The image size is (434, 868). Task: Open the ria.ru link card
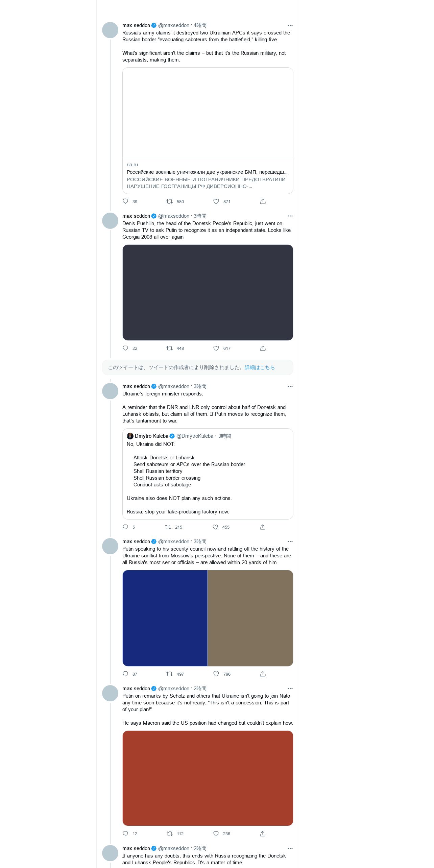click(208, 131)
